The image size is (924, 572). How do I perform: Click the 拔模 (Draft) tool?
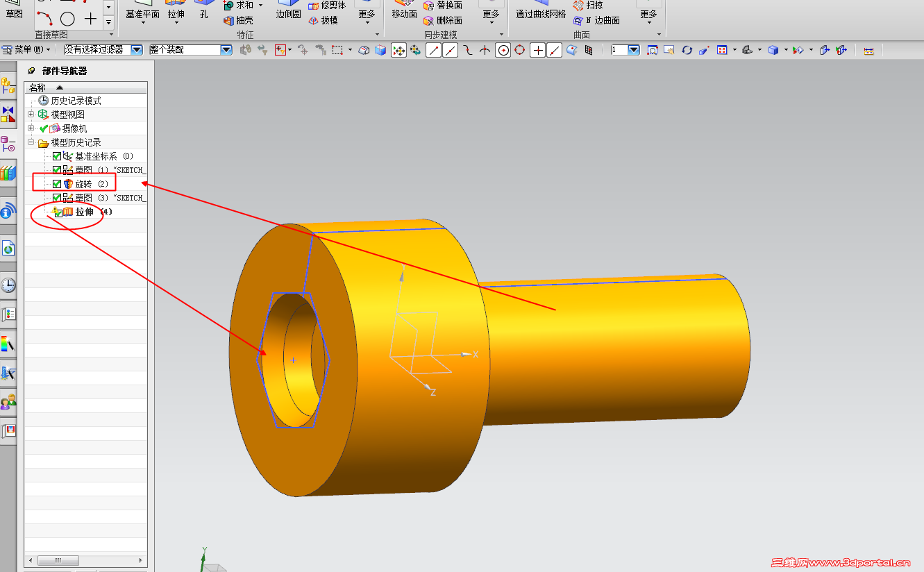(323, 21)
